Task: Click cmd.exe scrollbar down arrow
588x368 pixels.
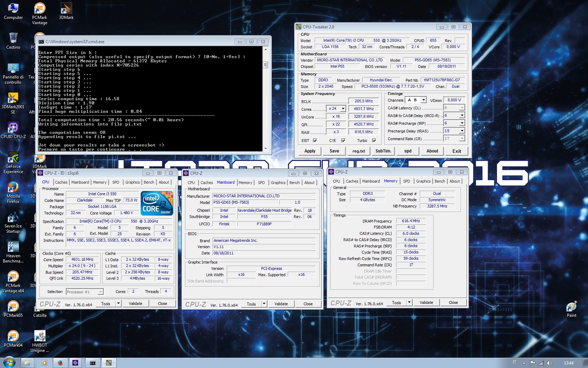Action: coord(265,149)
